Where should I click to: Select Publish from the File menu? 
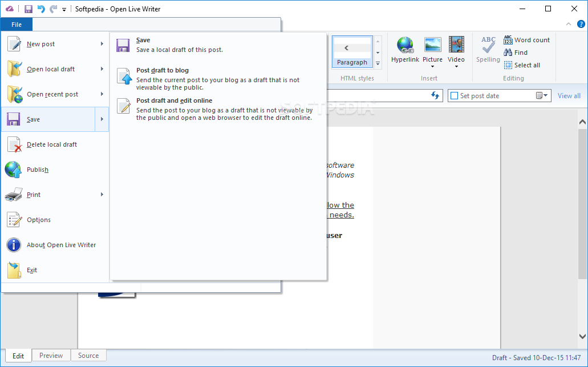55,170
